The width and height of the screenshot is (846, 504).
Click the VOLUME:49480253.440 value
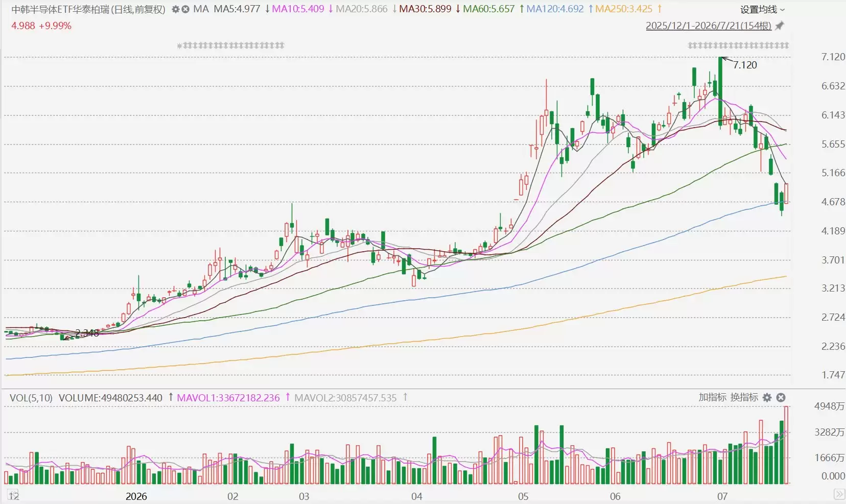coord(110,398)
